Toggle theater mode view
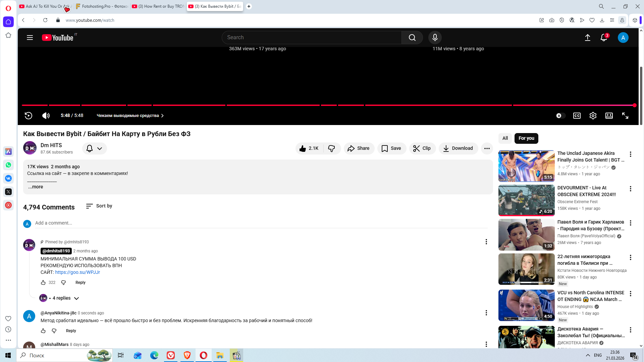Screen dimensions: 644x362 [609, 116]
